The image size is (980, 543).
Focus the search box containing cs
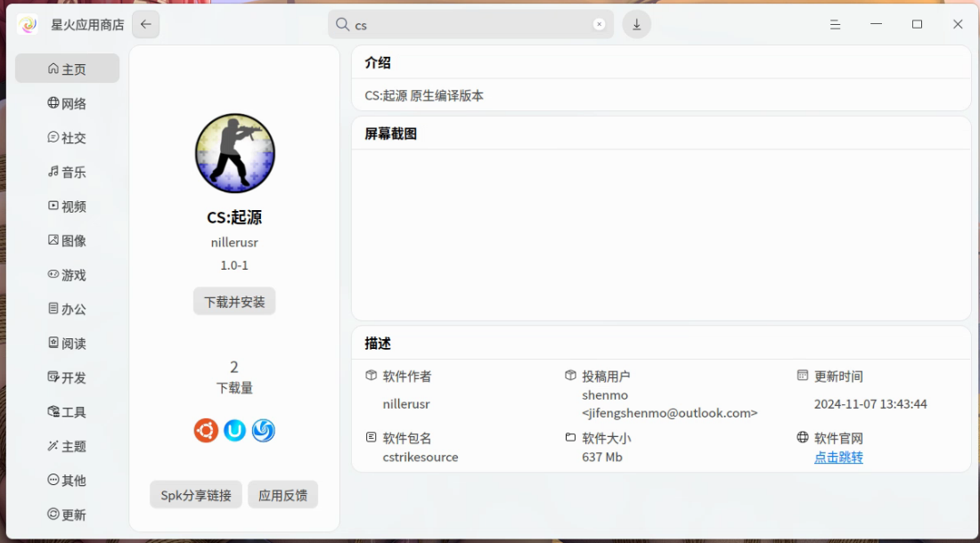(470, 24)
